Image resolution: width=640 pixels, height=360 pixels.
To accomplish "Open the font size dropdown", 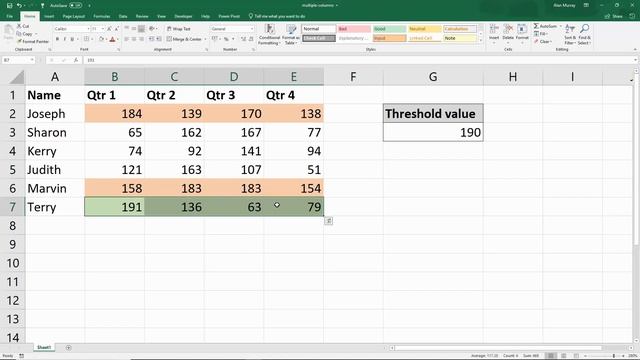I will (x=102, y=29).
